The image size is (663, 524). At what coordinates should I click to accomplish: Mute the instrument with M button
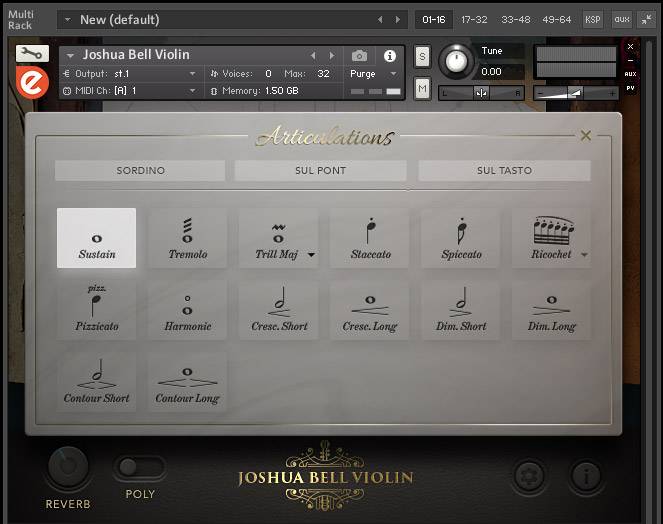422,89
